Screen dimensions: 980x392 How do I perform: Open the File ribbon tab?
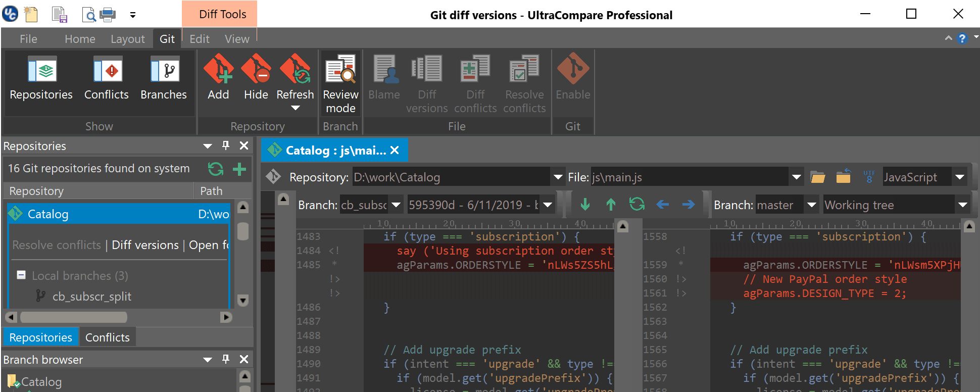pos(28,39)
